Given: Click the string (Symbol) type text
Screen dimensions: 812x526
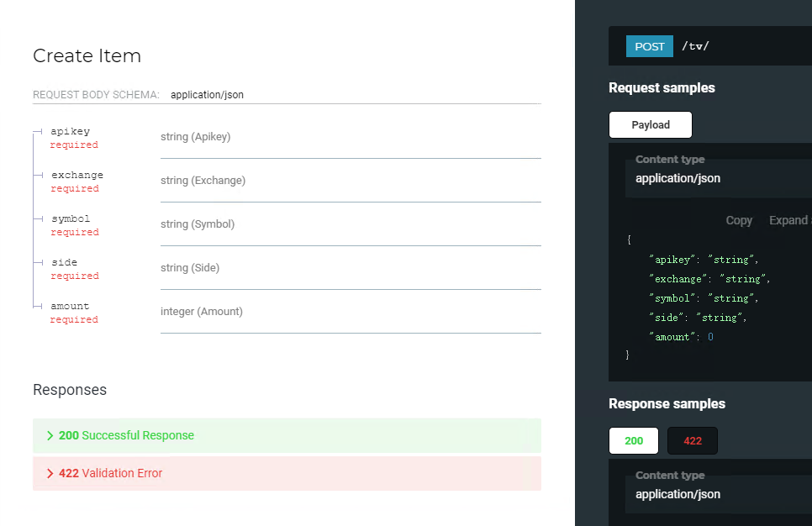Looking at the screenshot, I should [198, 224].
